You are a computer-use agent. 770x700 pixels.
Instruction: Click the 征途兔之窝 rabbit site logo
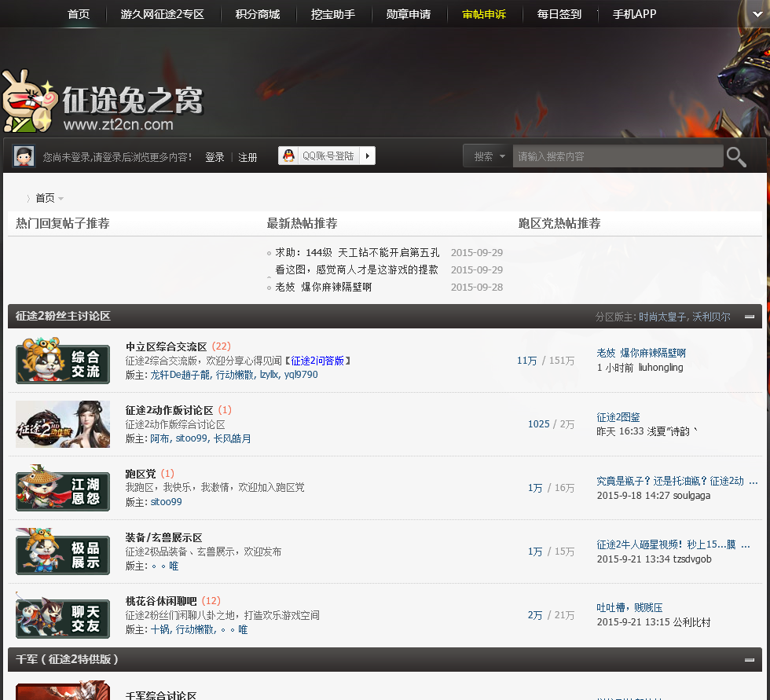(102, 101)
